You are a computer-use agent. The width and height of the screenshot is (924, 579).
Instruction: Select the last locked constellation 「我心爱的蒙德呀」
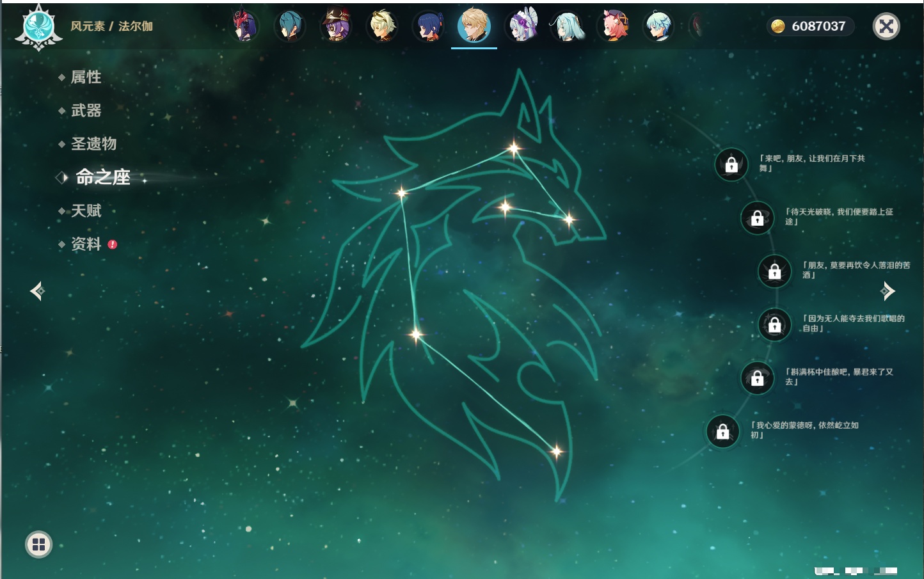click(722, 431)
